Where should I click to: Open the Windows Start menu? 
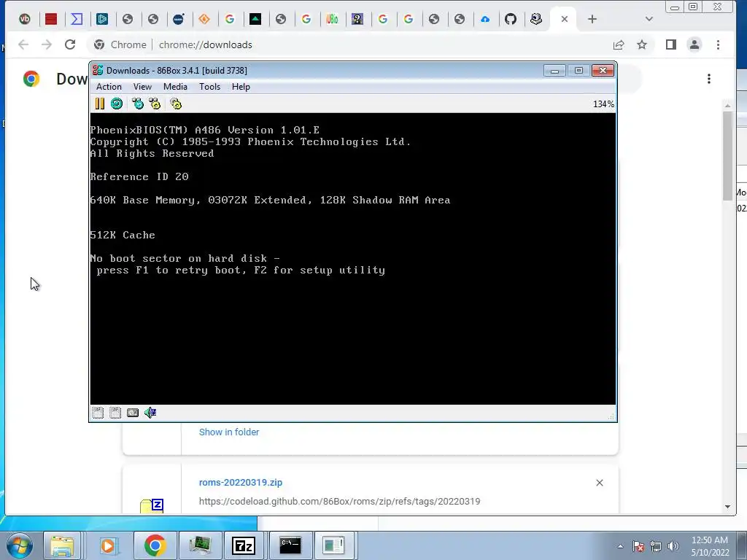tap(20, 545)
